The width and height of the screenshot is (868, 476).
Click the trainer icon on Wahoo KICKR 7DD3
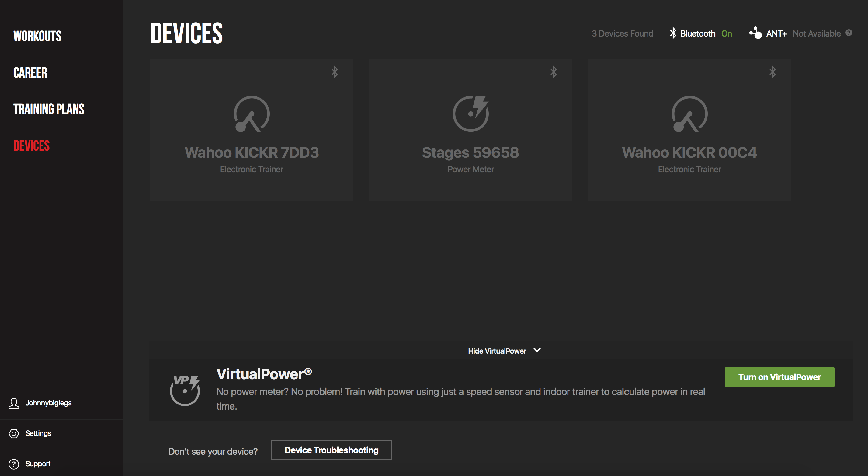pyautogui.click(x=252, y=114)
